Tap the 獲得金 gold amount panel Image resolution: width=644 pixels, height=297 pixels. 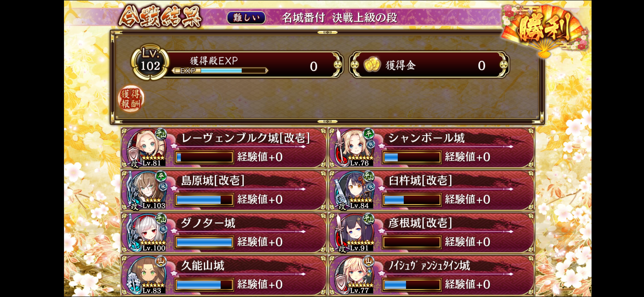click(x=429, y=65)
